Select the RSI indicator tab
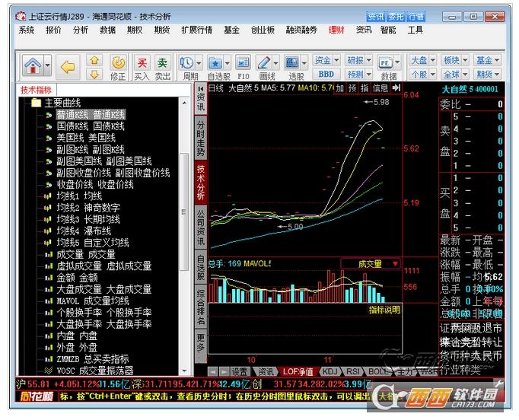The width and height of the screenshot is (519, 420). (353, 371)
